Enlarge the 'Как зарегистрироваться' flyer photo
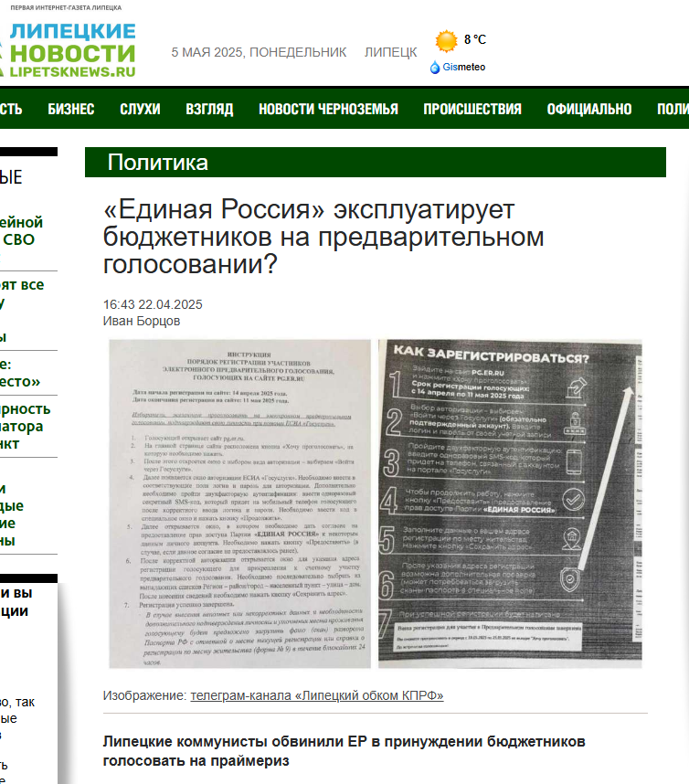The width and height of the screenshot is (689, 784). (510, 503)
